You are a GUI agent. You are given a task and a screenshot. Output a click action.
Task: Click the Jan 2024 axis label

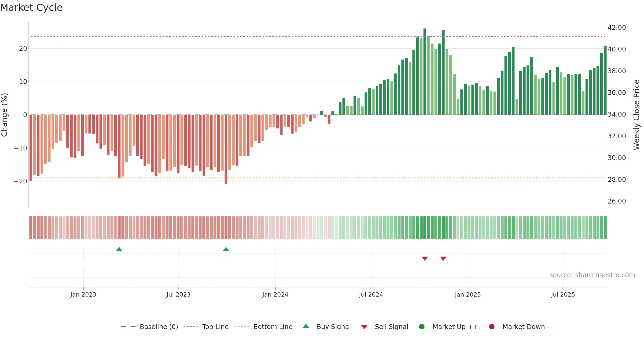[x=275, y=294]
